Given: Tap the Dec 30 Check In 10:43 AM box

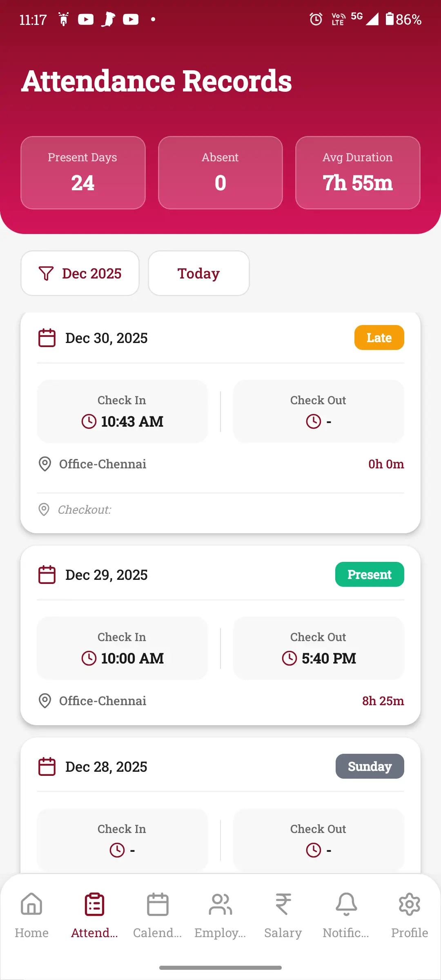Looking at the screenshot, I should (122, 411).
